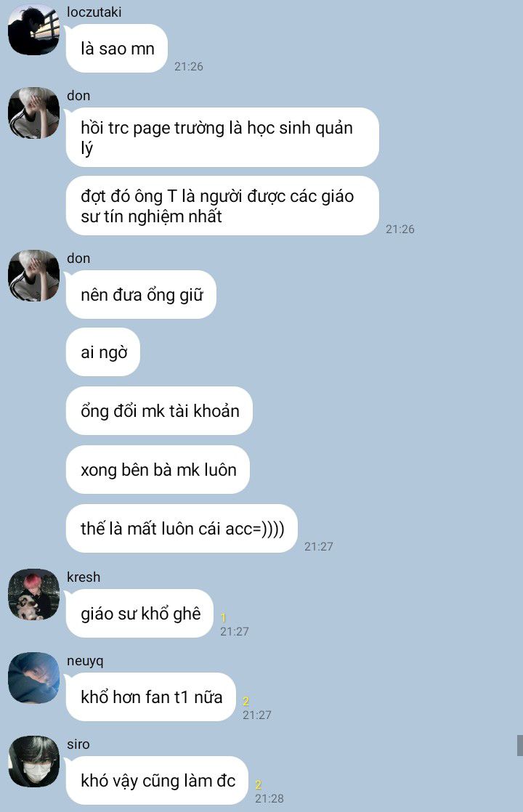This screenshot has width=523, height=812.
Task: Tap the 'ai ngờ' bubble
Action: pyautogui.click(x=103, y=352)
